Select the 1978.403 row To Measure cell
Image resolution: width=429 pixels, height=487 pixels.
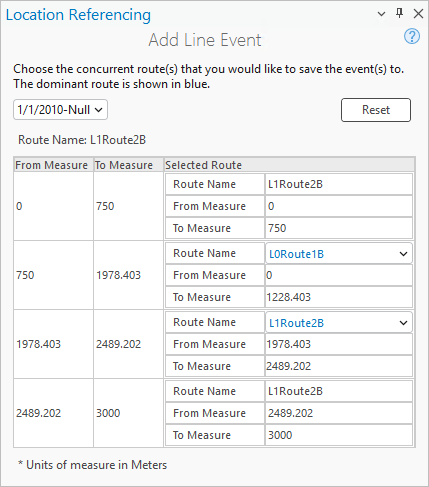[x=128, y=344]
